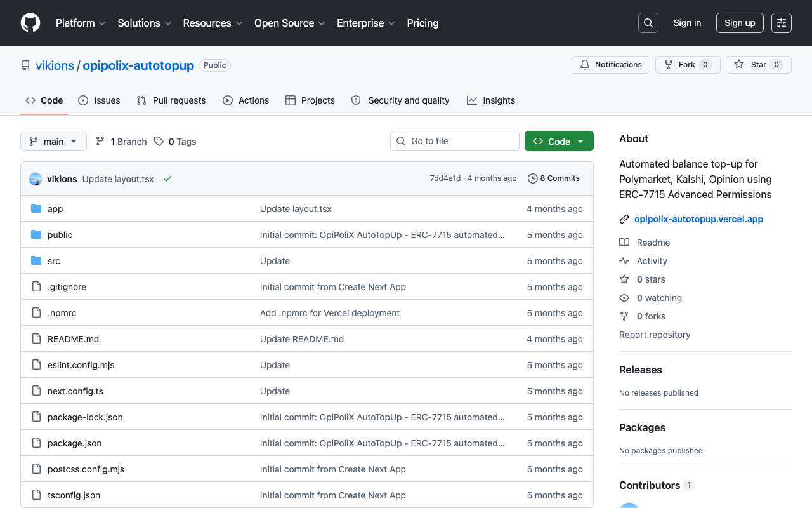Click the src folder icon

pos(36,261)
